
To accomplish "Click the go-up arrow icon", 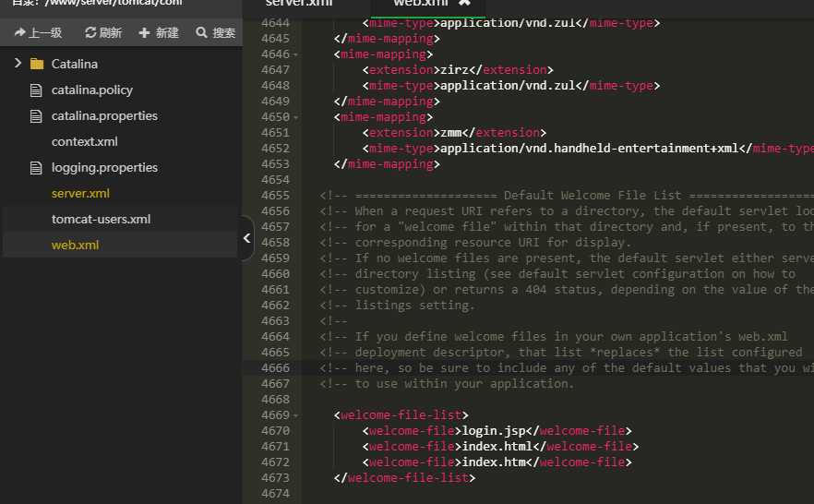I will 19,32.
